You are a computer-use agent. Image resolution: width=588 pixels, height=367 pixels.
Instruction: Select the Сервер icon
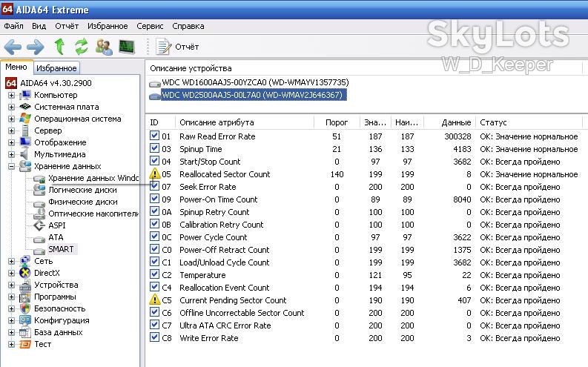tap(25, 130)
